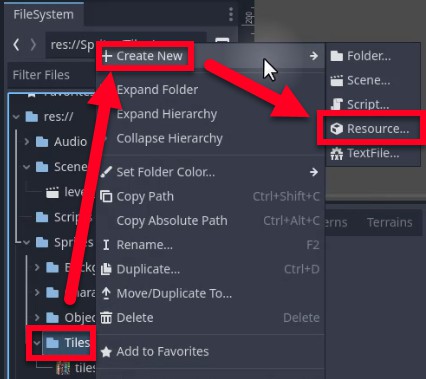The width and height of the screenshot is (426, 379).
Task: Expand the Objects subfolder chevron
Action: pyautogui.click(x=37, y=317)
